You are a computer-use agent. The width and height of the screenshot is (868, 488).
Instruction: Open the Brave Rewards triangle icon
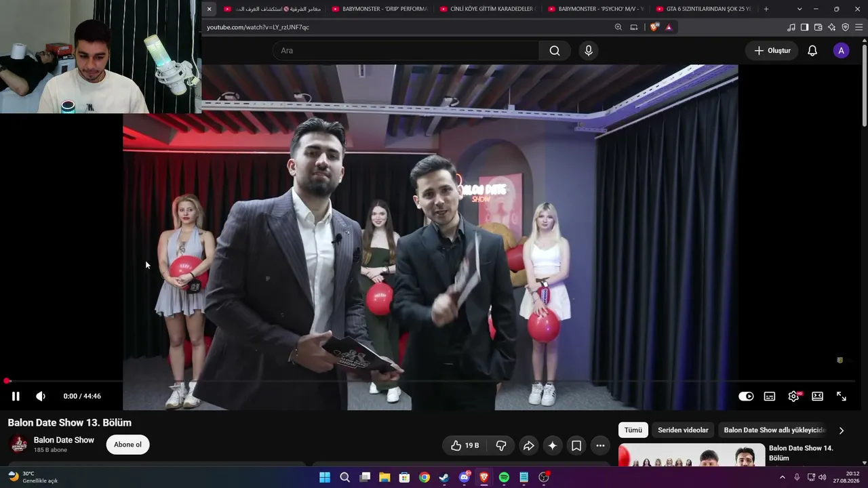pos(669,27)
